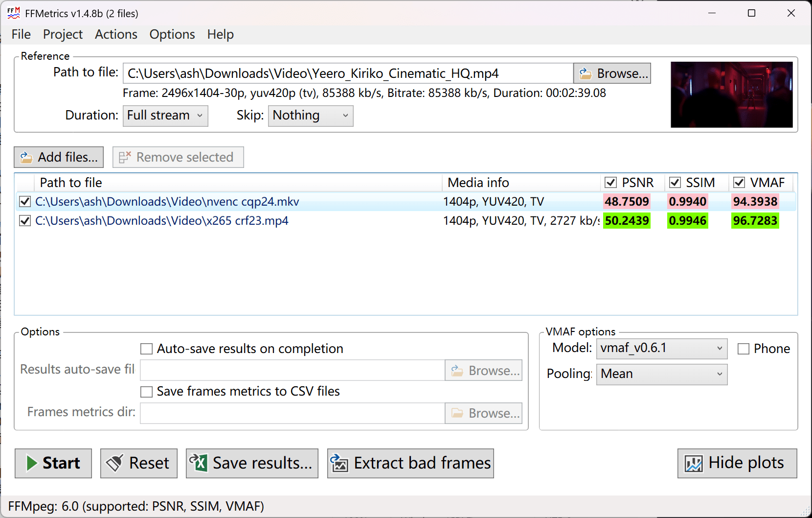Open the Help menu

[x=220, y=34]
